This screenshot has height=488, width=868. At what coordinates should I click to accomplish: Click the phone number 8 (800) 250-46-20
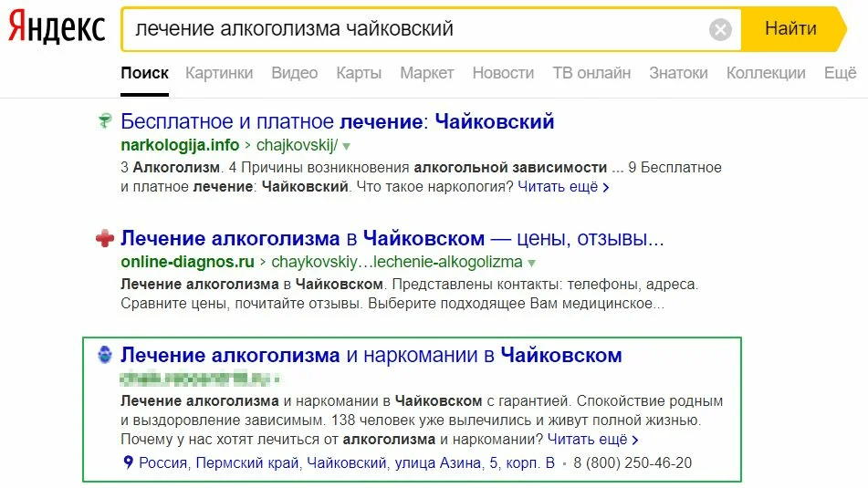click(633, 462)
